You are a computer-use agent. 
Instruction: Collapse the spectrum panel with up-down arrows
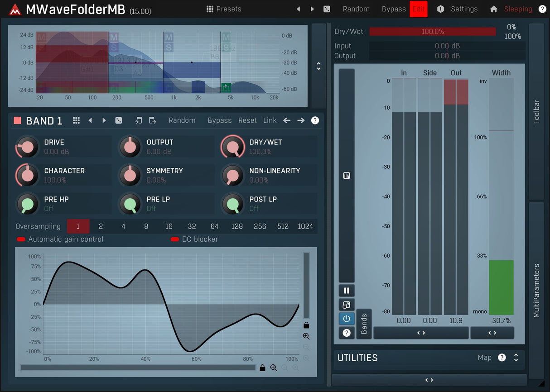pos(318,66)
